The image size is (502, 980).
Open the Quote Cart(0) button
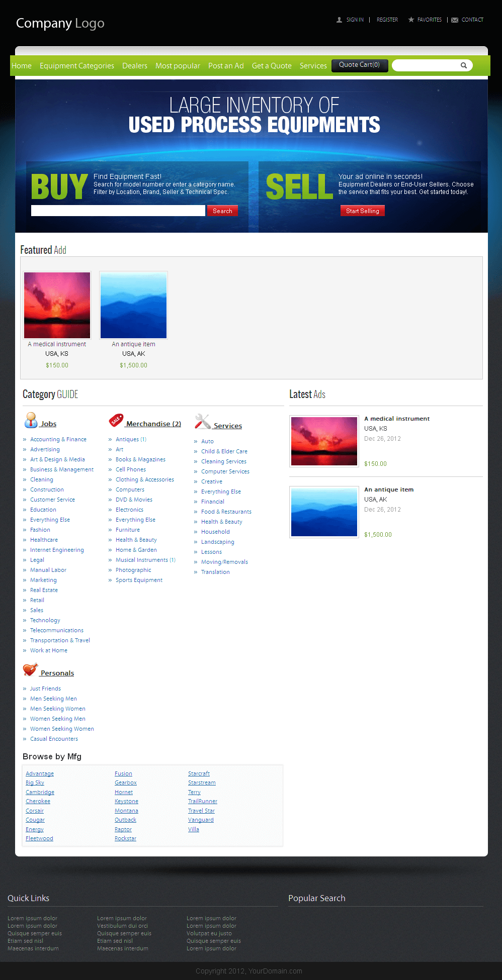point(359,65)
